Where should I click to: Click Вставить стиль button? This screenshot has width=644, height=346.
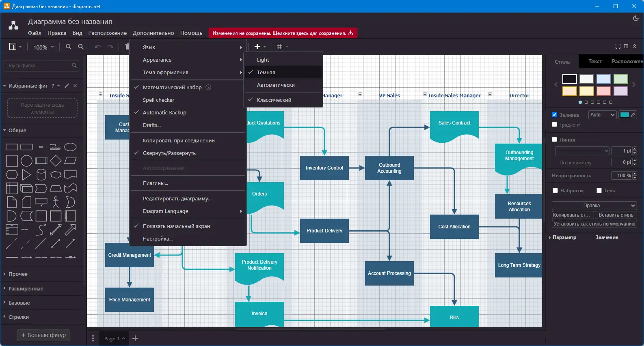[x=616, y=215]
